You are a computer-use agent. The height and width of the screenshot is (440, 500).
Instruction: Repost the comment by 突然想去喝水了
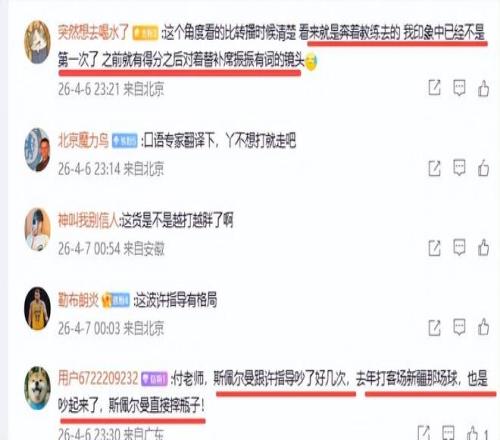(434, 88)
